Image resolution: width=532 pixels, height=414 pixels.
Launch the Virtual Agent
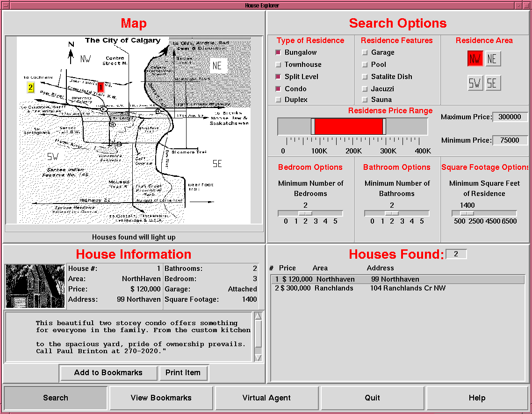266,398
